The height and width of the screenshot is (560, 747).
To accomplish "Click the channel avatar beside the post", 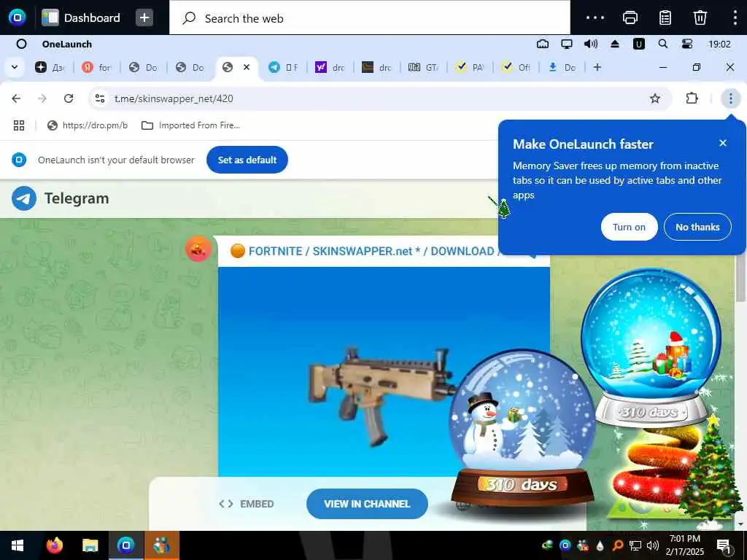I will (198, 249).
